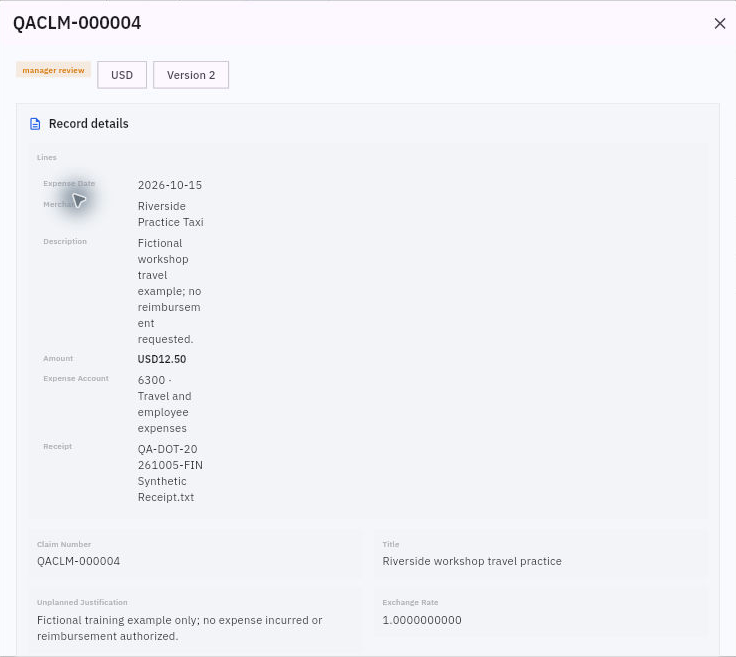Select title Riverside workshop travel practice
Image resolution: width=736 pixels, height=657 pixels.
pyautogui.click(x=472, y=561)
